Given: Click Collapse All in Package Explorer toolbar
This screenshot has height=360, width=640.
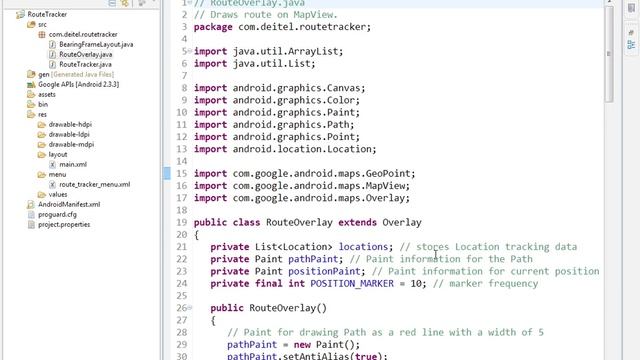Looking at the screenshot, I should pos(112,3).
